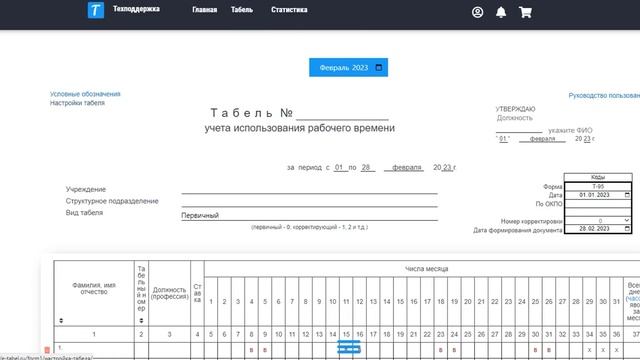Click the Вид табеля field Первичный
640x360 pixels.
(x=309, y=215)
